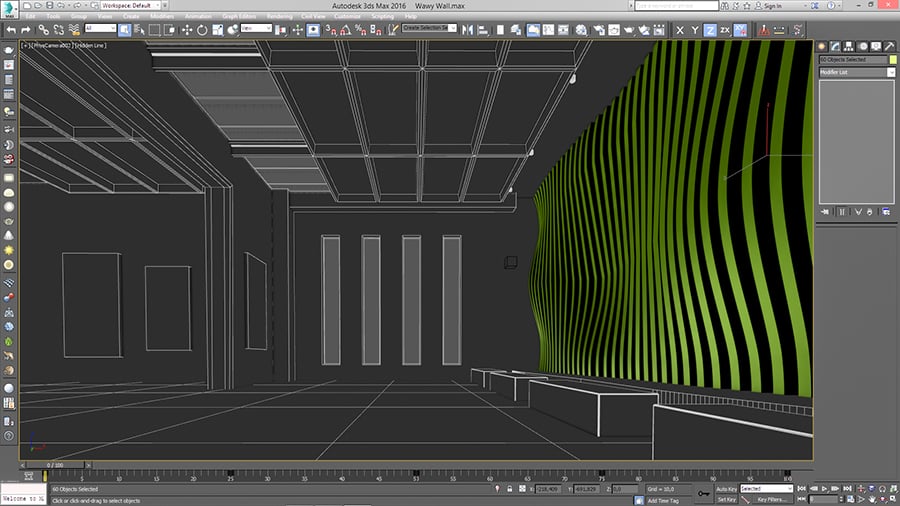Open the Material Editor icon
Image resolution: width=900 pixels, height=506 pixels.
click(581, 30)
